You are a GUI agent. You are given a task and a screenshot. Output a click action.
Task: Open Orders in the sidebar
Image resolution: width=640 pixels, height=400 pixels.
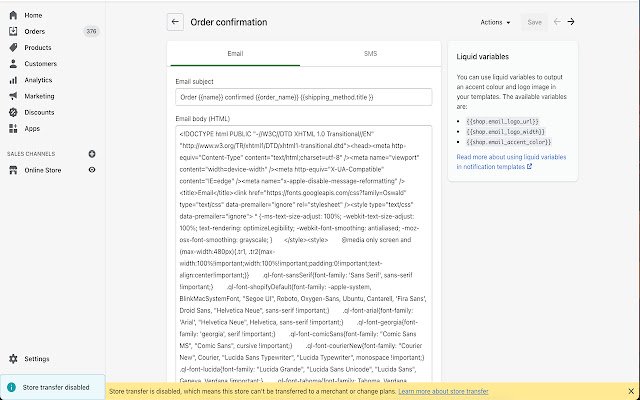(x=35, y=31)
